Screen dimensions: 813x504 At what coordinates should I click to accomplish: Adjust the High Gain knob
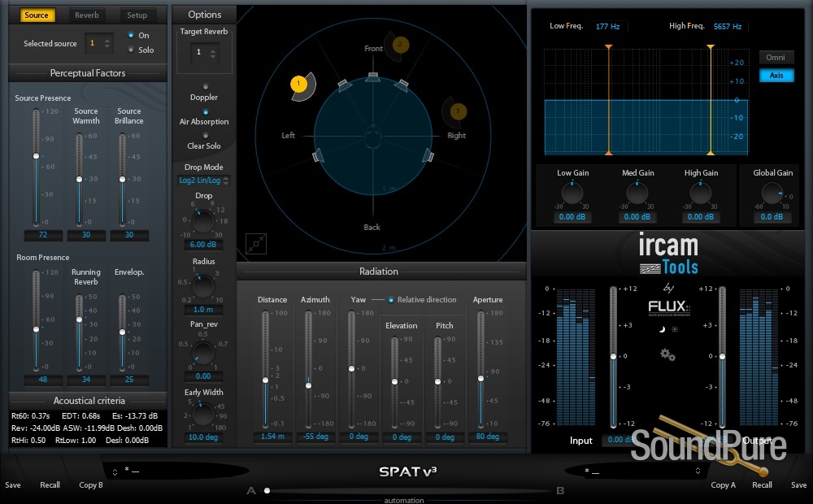coord(701,194)
